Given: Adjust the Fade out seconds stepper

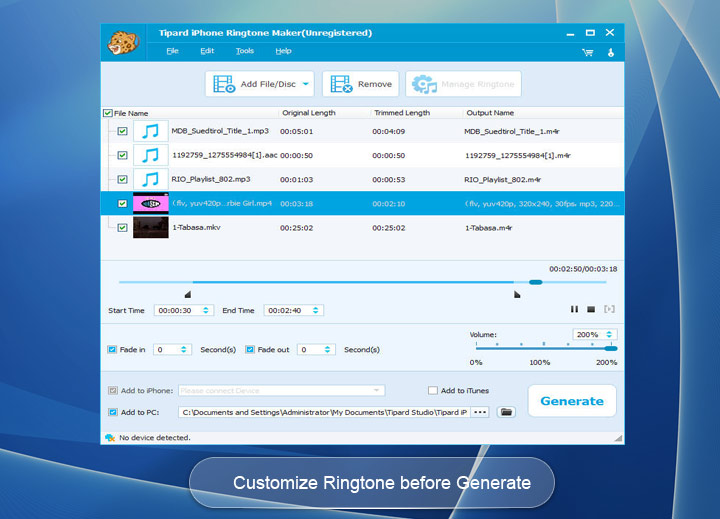Looking at the screenshot, I should point(327,350).
